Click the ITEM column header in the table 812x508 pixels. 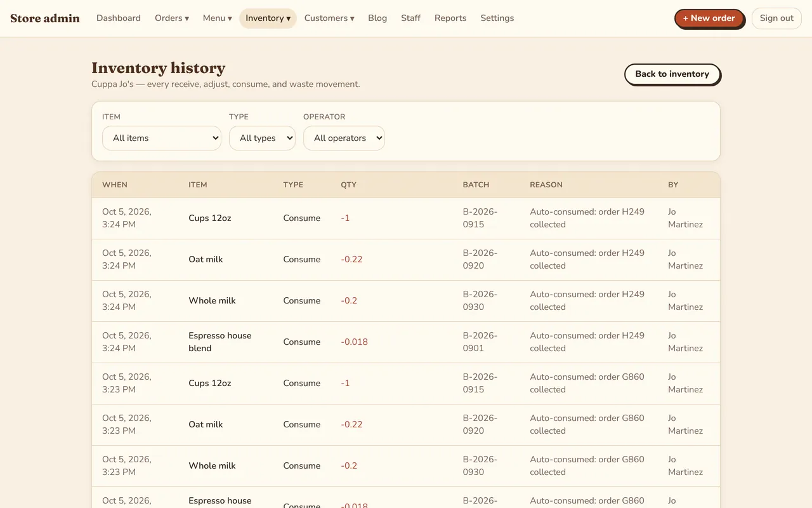point(198,185)
